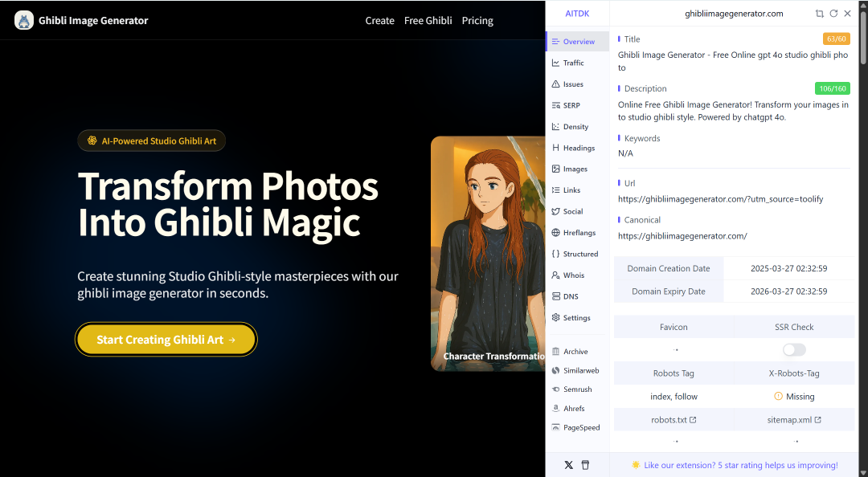Click the refresh icon in AITDK header
Screen dimensions: 868x477
pyautogui.click(x=833, y=14)
